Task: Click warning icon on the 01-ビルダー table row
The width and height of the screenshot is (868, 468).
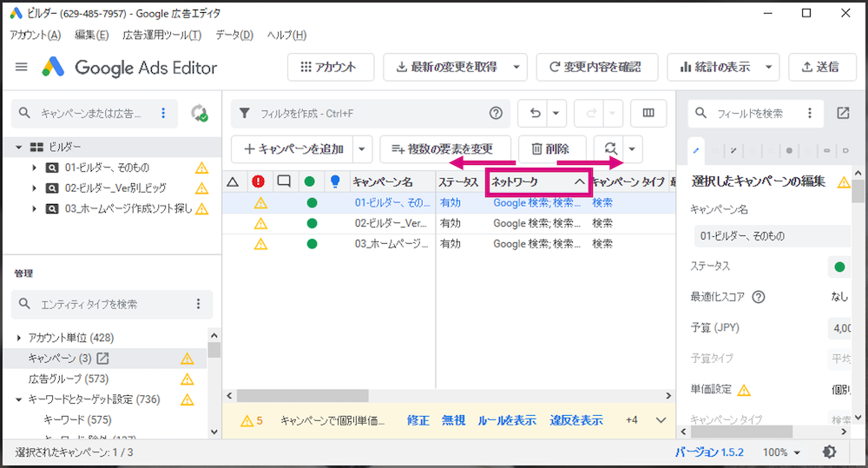Action: pyautogui.click(x=260, y=202)
